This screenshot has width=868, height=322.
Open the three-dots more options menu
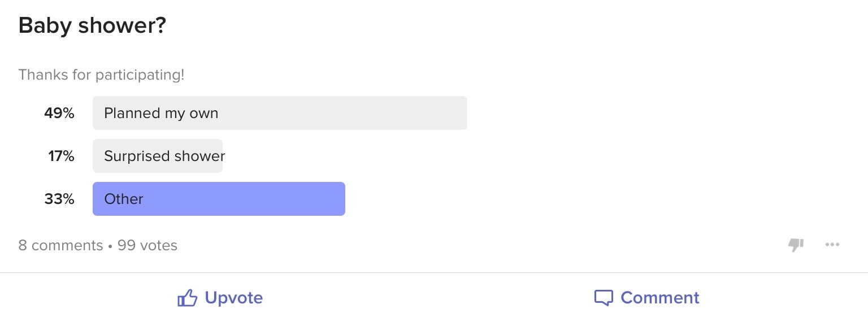pyautogui.click(x=832, y=245)
